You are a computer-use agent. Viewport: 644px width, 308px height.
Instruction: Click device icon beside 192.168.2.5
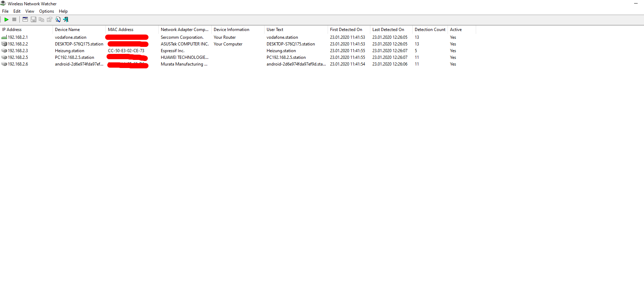click(x=4, y=57)
